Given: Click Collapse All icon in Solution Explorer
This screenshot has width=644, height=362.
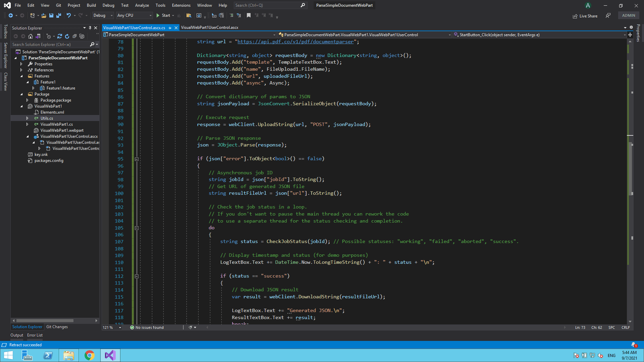Looking at the screenshot, I should pyautogui.click(x=74, y=36).
